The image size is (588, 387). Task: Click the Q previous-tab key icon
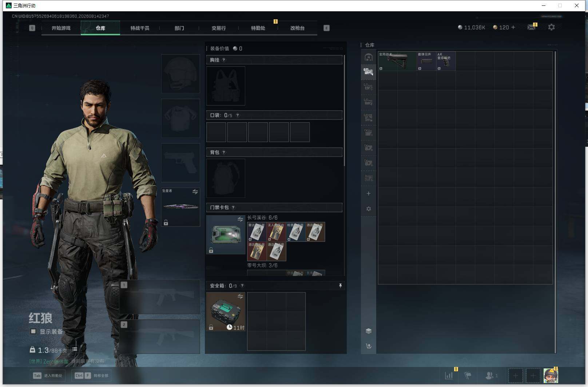click(32, 28)
